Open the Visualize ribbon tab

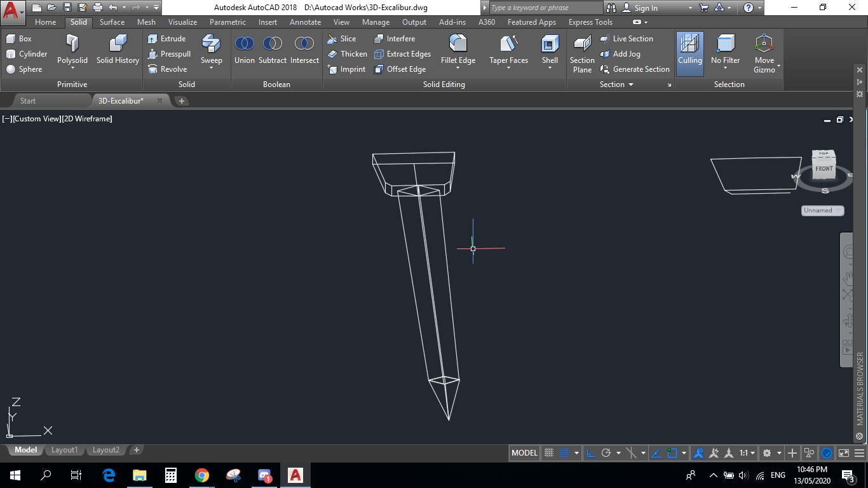pos(182,22)
